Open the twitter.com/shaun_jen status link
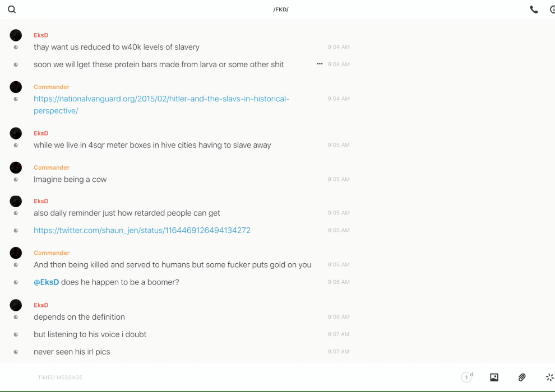This screenshot has height=392, width=555. [142, 230]
